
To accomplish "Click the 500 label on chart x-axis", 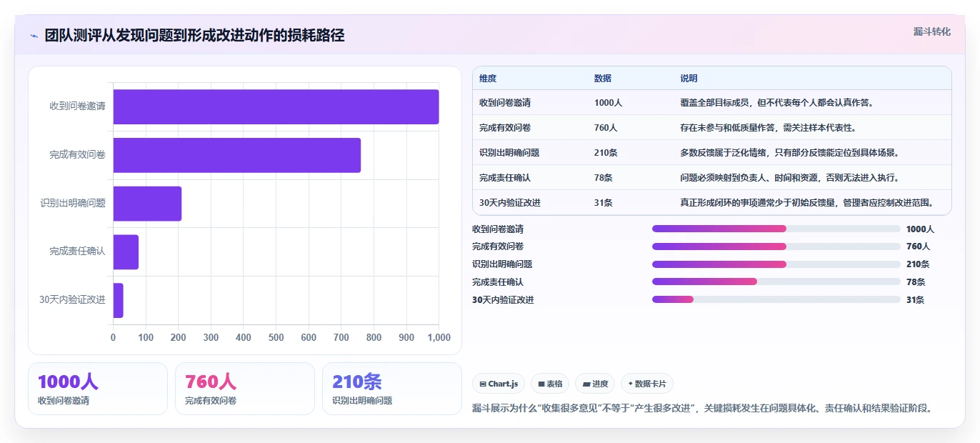I will 276,337.
